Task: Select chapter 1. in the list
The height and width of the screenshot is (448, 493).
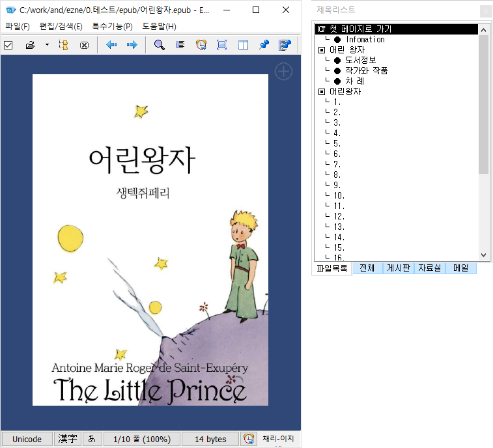Action: point(337,102)
